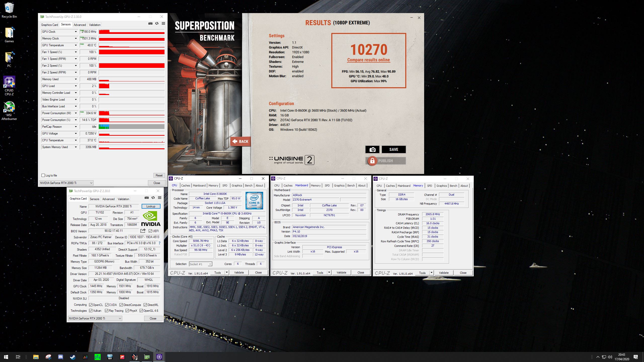Open the GPU Temperature sensor dropdown arrow
The image size is (644, 362).
point(75,45)
